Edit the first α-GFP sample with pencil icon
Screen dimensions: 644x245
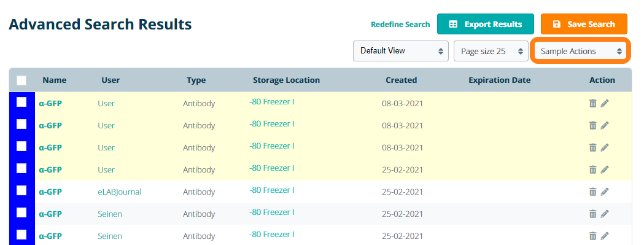pyautogui.click(x=605, y=103)
